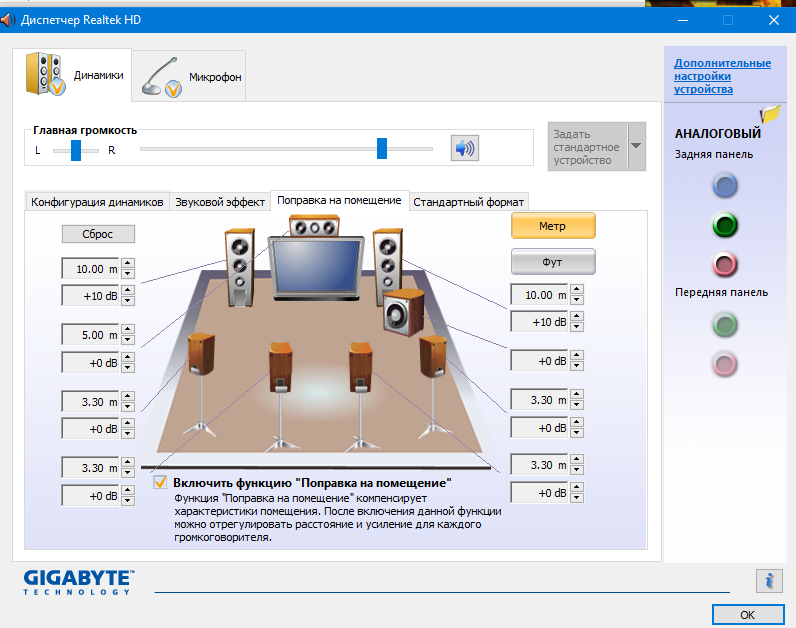
Task: Toggle the "Поправка на помещение" checkbox
Action: pyautogui.click(x=160, y=482)
